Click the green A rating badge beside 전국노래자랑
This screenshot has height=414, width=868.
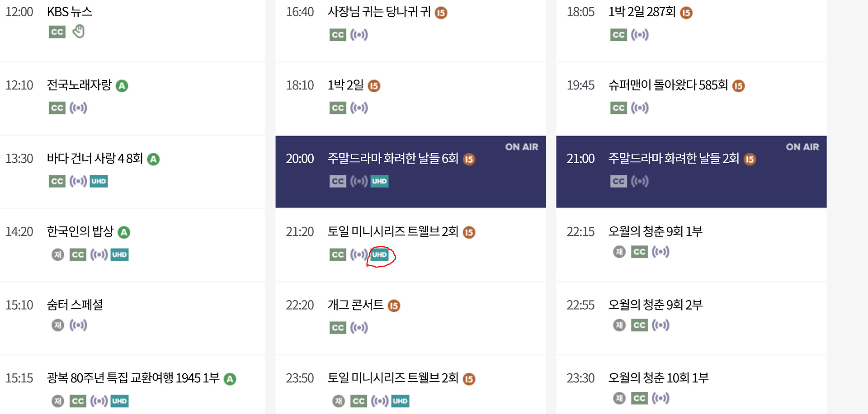[x=122, y=86]
